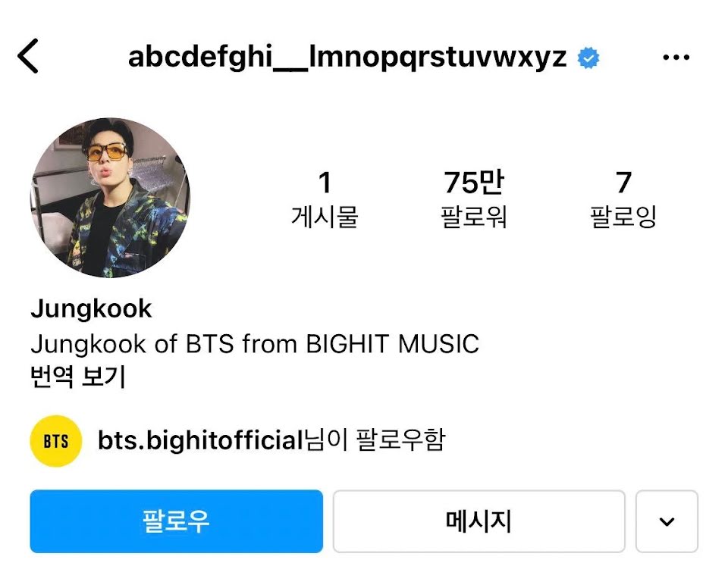Image resolution: width=728 pixels, height=588 pixels.
Task: Click the 메시지 message button
Action: [x=479, y=521]
